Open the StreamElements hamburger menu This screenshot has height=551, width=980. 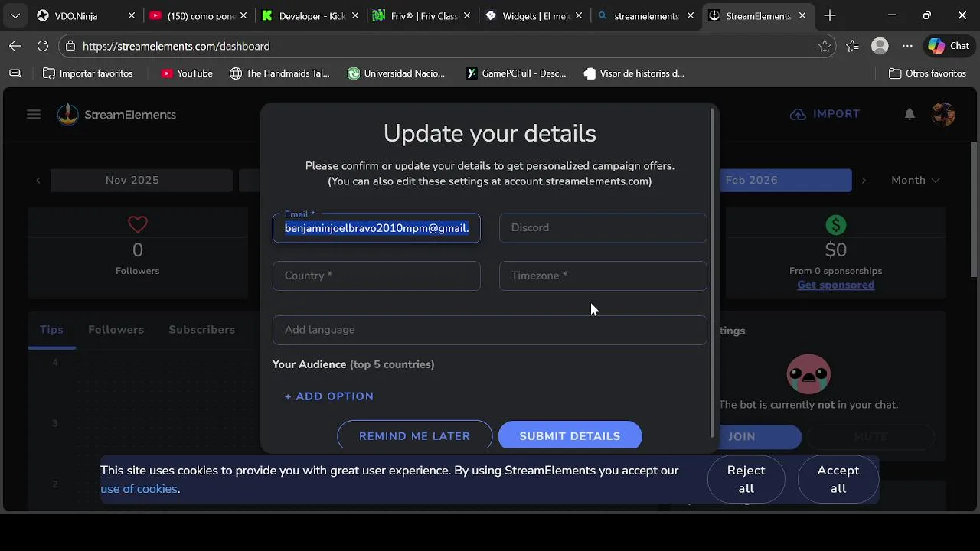click(x=33, y=115)
